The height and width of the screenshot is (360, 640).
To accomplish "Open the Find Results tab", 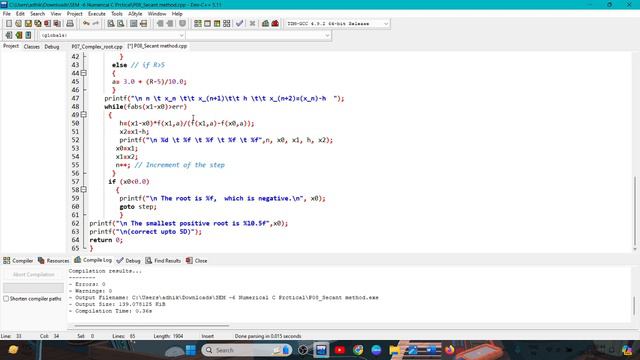I will click(x=163, y=260).
